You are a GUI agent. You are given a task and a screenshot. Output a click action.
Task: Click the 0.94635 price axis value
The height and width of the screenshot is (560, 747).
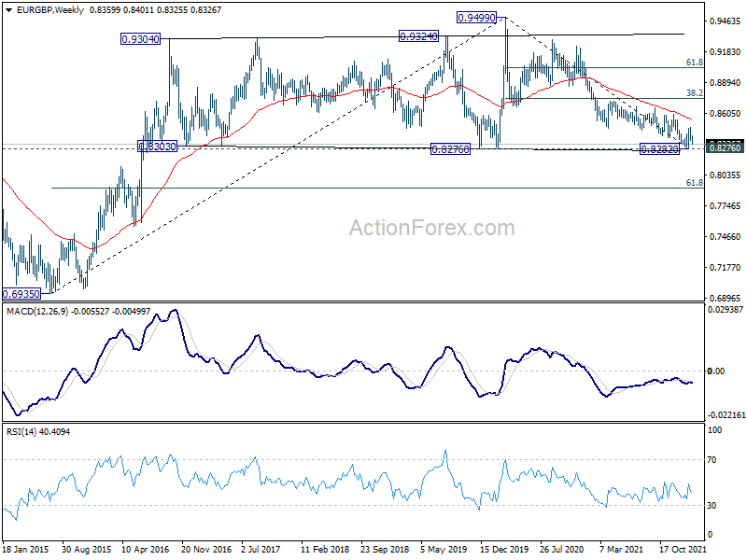726,21
